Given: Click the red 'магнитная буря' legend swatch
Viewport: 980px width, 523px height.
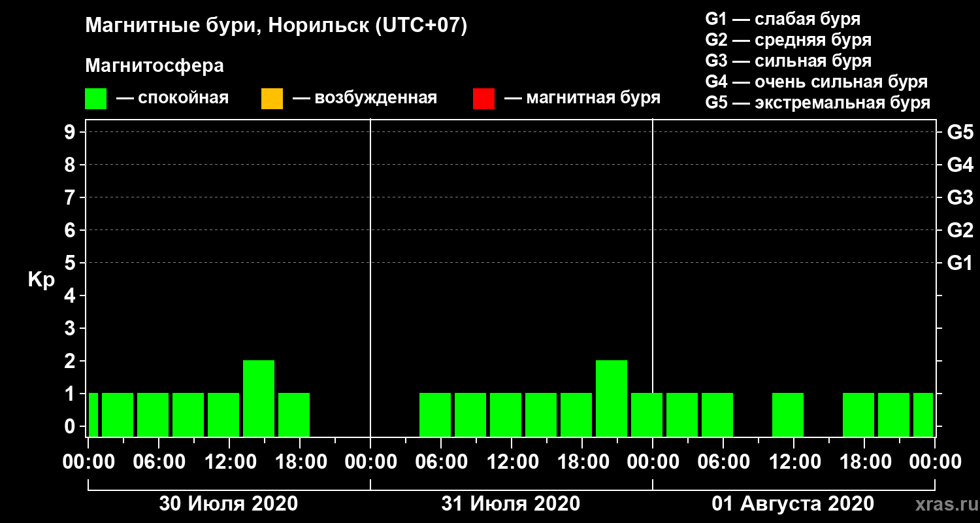Looking at the screenshot, I should pos(483,99).
